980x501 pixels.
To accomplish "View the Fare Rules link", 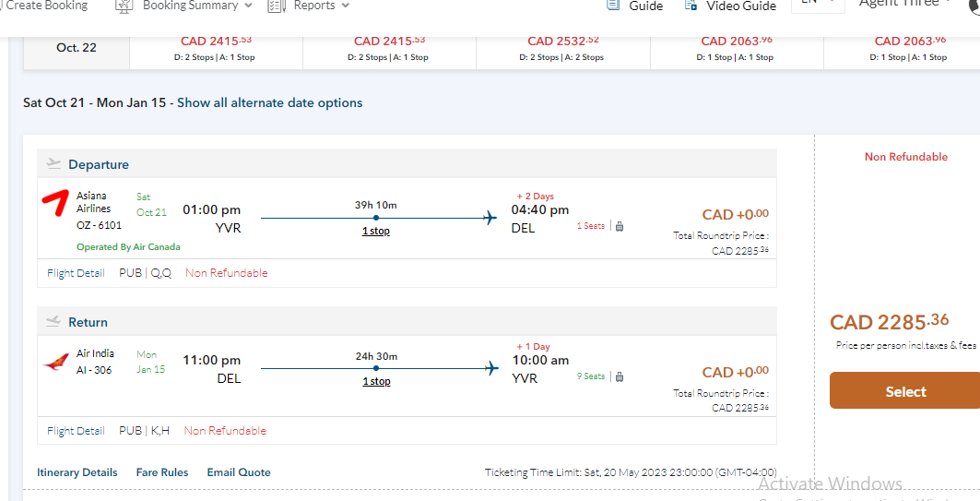I will click(x=162, y=472).
